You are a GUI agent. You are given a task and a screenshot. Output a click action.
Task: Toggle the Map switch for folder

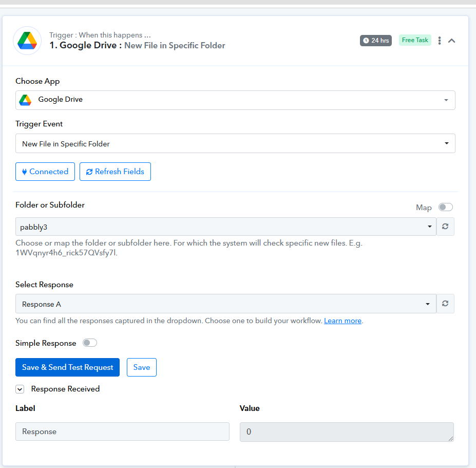[445, 207]
